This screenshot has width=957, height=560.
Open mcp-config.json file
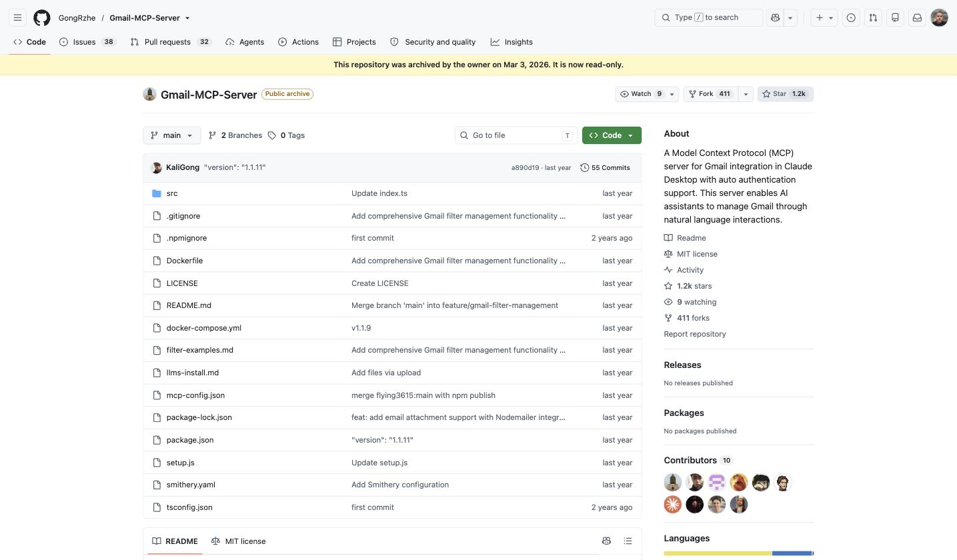pos(195,395)
